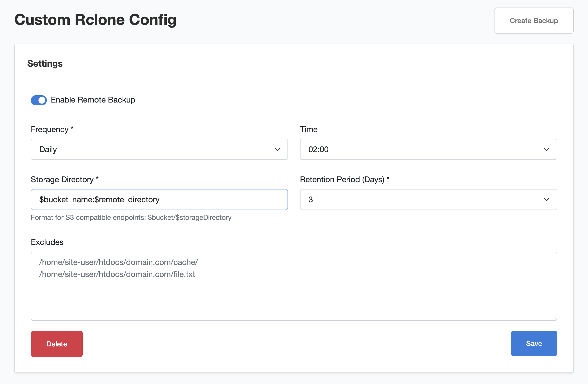Screen dimensions: 588x384
Task: Click the Enable Remote Backup label text
Action: (93, 100)
